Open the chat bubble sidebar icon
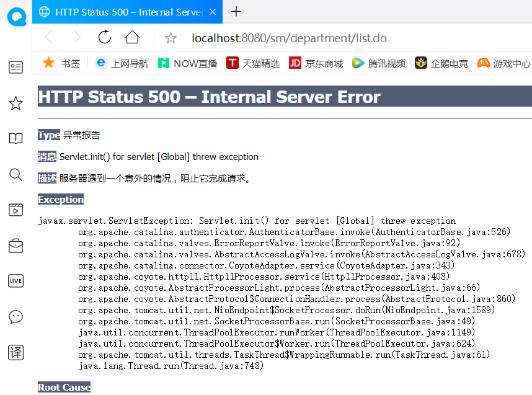 [x=16, y=317]
